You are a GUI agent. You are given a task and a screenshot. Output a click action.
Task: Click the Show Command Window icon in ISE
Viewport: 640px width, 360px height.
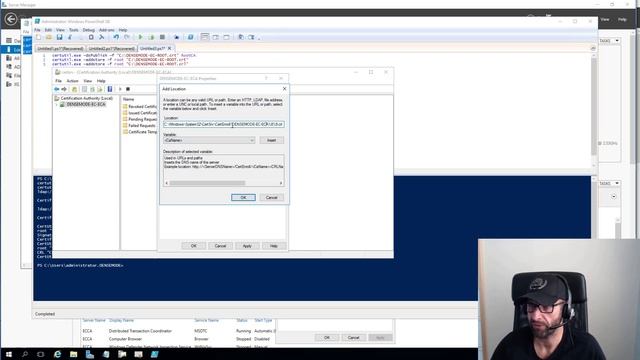(x=241, y=37)
